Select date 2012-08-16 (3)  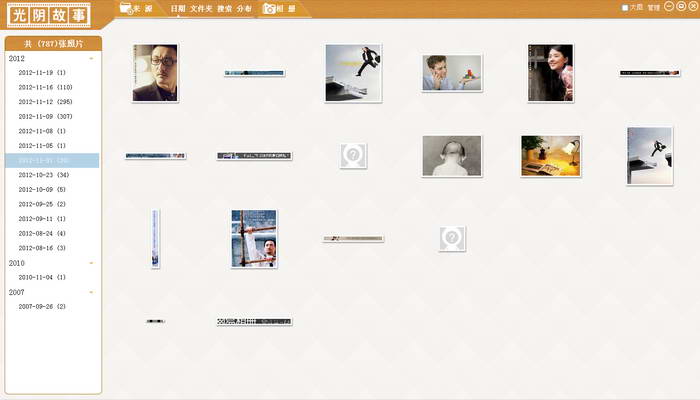[42, 248]
